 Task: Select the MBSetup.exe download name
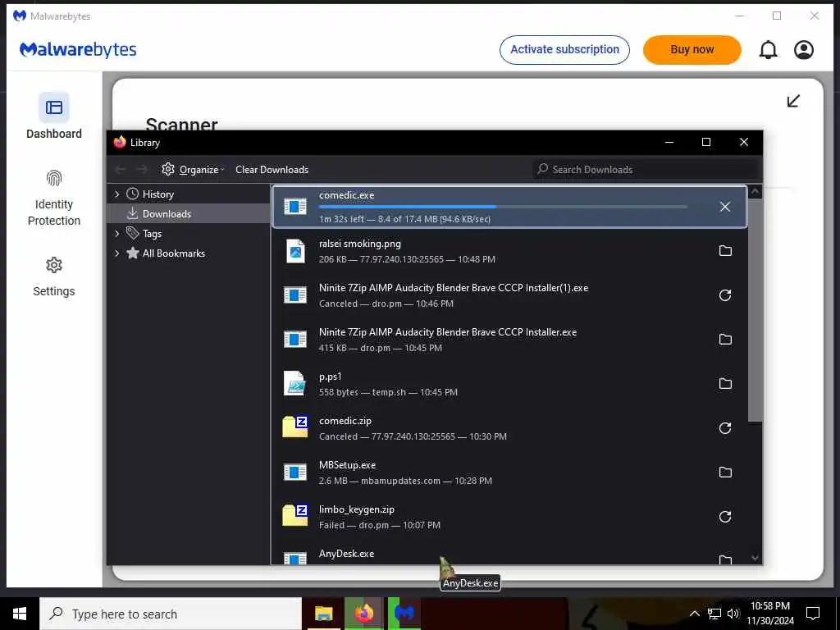347,465
